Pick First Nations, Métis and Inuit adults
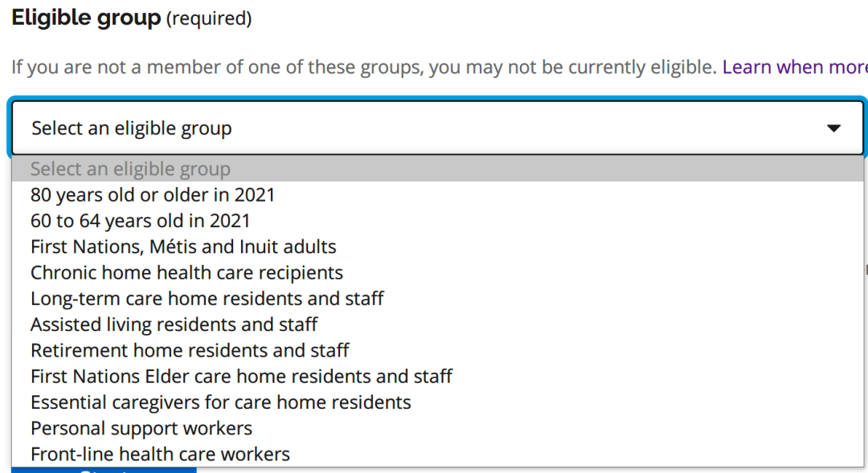Viewport: 868px width, 473px height. pos(437,247)
